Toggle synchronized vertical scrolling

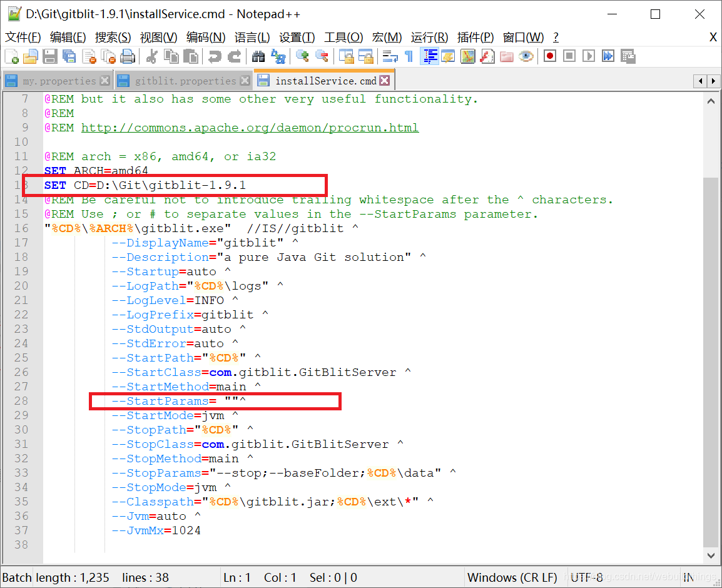pyautogui.click(x=346, y=56)
